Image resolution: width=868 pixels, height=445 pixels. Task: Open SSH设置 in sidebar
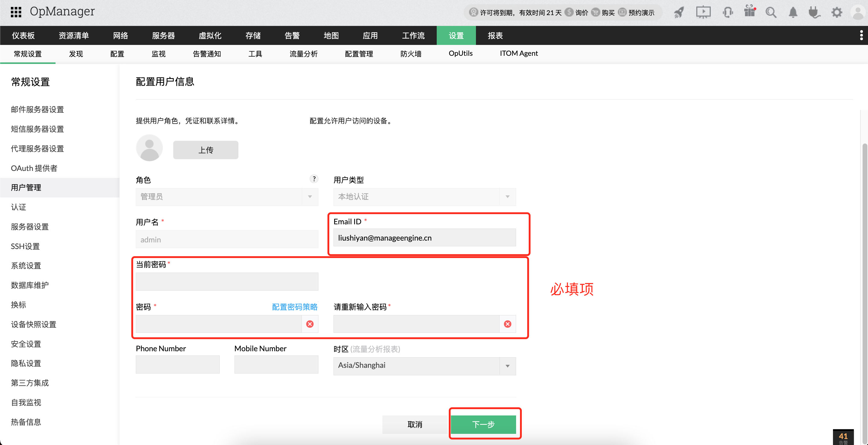25,246
